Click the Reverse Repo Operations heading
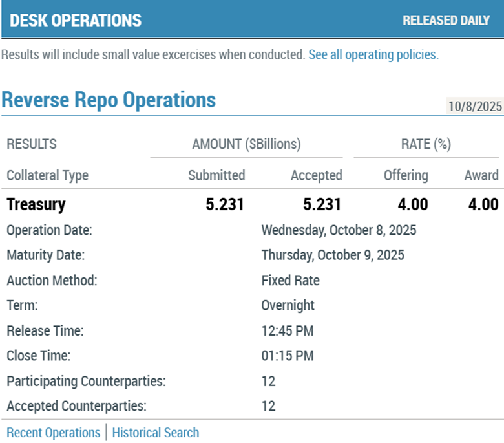504x443 pixels. click(109, 100)
